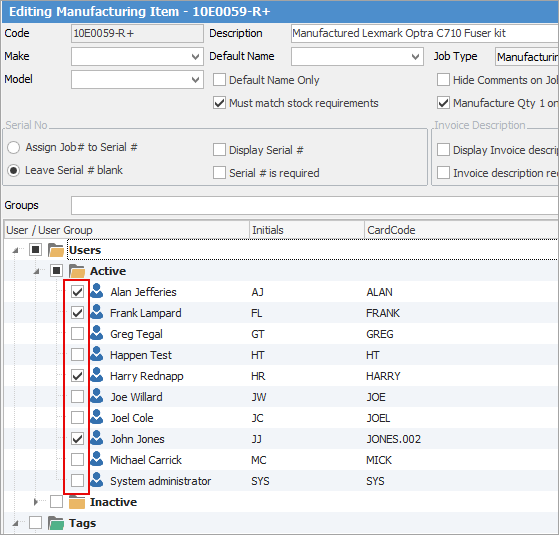The height and width of the screenshot is (535, 559).
Task: Click System administrator user icon
Action: coord(97,480)
